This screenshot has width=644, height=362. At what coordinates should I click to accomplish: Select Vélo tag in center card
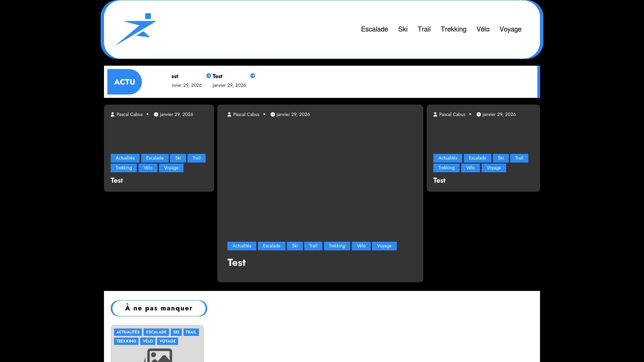[361, 246]
